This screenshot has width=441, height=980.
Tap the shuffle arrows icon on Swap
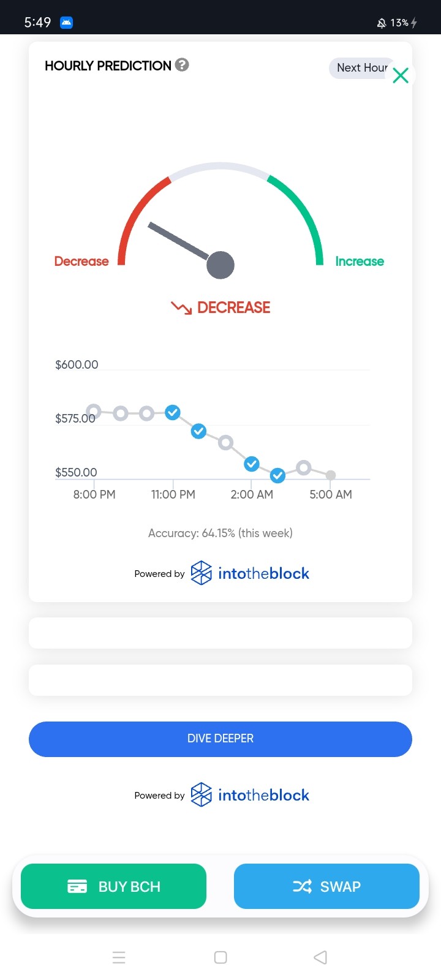tap(302, 886)
